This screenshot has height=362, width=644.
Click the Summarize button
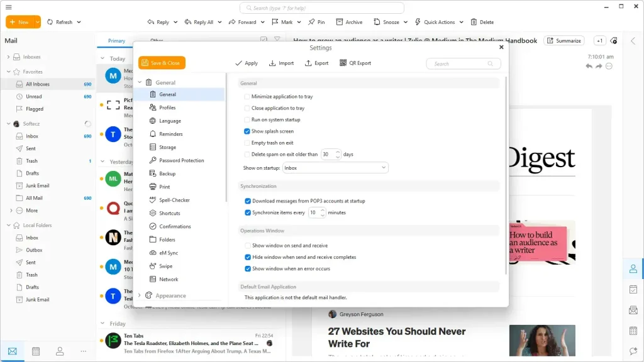pos(564,41)
